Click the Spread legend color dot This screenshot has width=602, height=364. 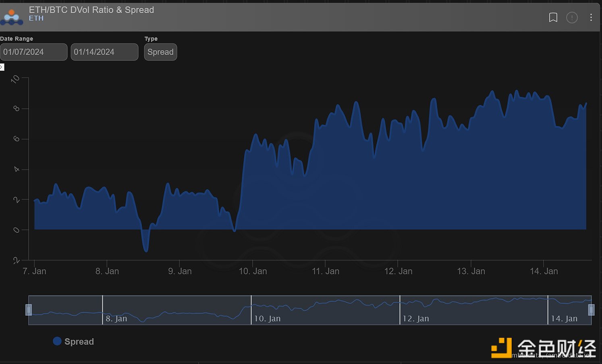tap(57, 341)
